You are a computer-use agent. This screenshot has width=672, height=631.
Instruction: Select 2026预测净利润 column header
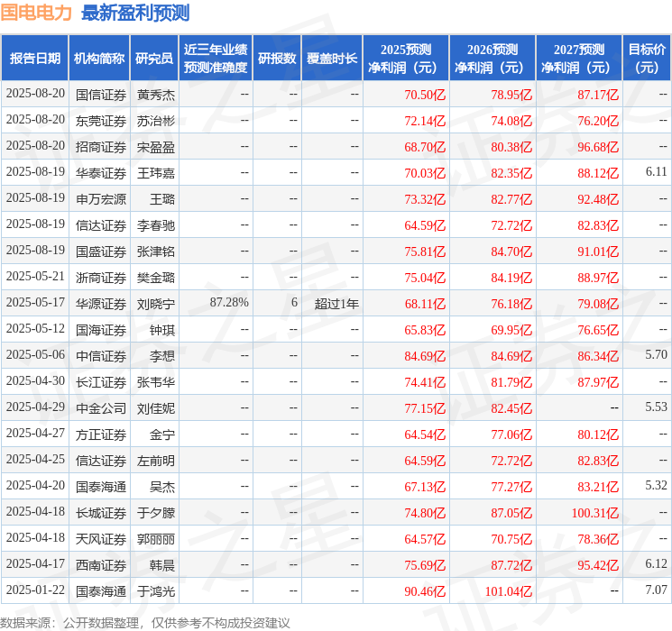coord(492,59)
